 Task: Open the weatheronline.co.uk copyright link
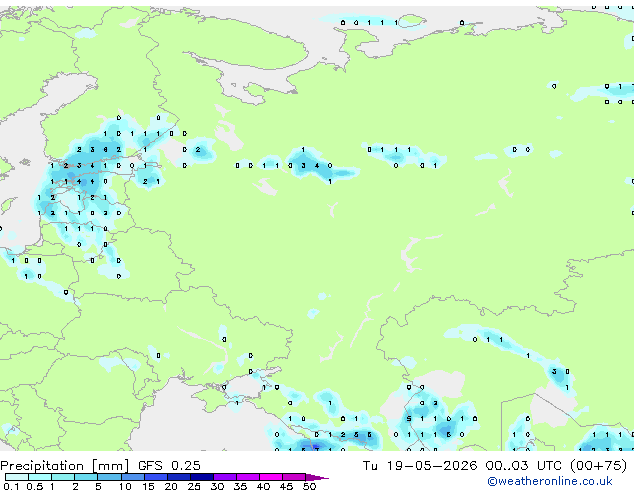coord(550,481)
